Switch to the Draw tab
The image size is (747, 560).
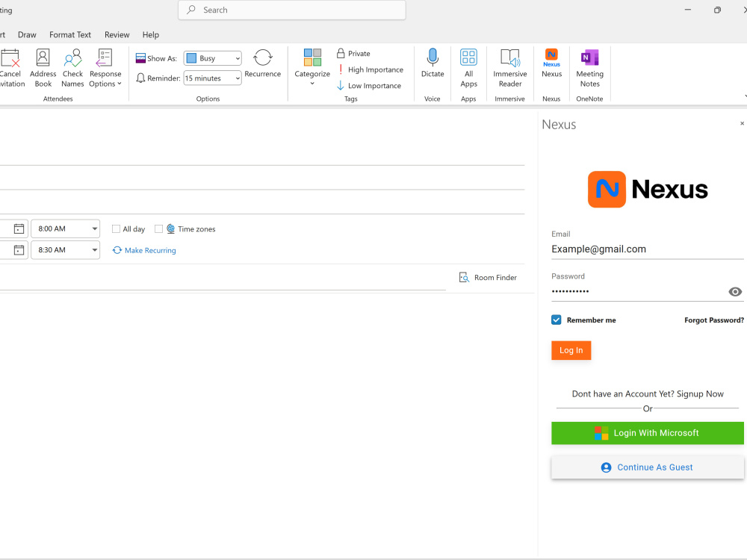(27, 35)
